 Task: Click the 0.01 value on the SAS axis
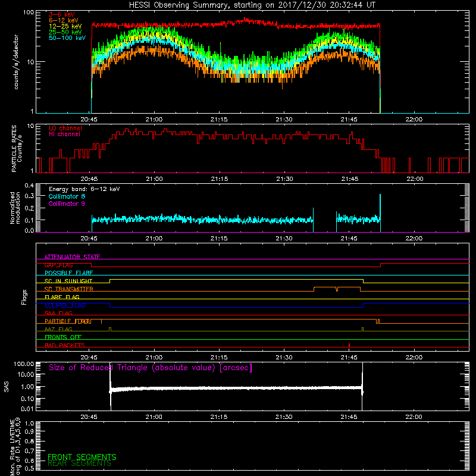[x=27, y=409]
